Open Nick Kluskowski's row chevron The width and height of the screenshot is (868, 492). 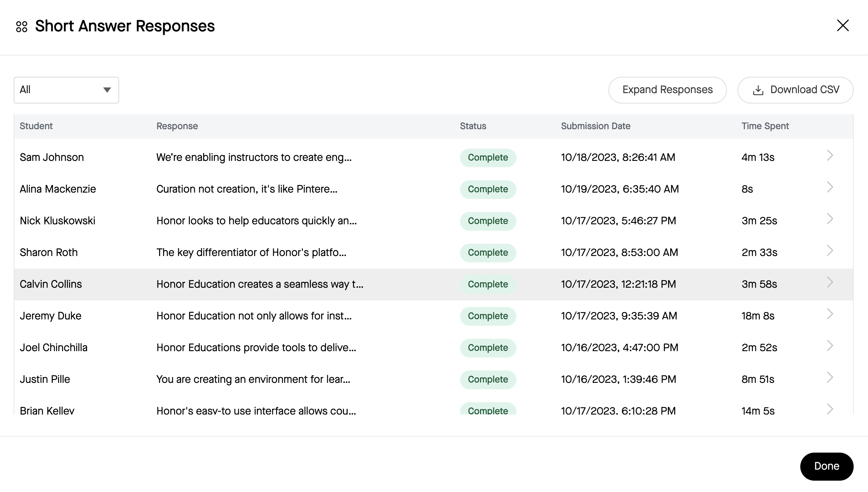[830, 219]
